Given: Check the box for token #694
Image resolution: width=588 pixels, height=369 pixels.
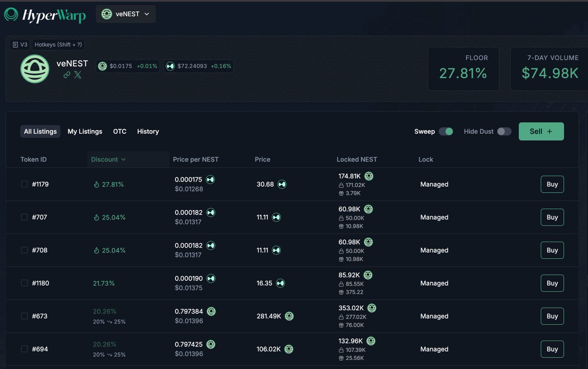Looking at the screenshot, I should (x=24, y=349).
